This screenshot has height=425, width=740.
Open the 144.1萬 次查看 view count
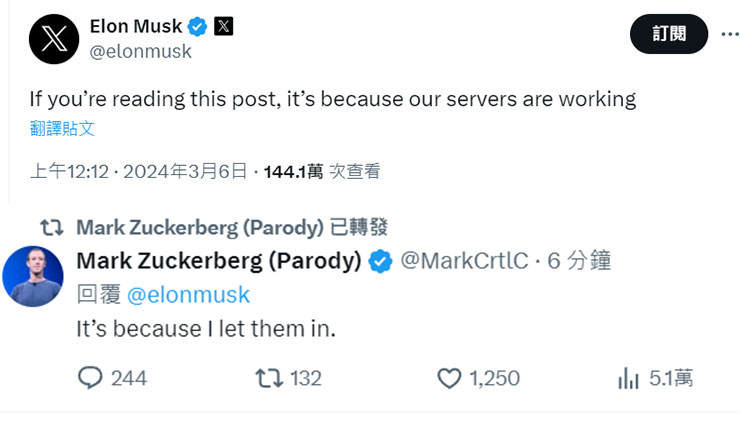pyautogui.click(x=322, y=172)
